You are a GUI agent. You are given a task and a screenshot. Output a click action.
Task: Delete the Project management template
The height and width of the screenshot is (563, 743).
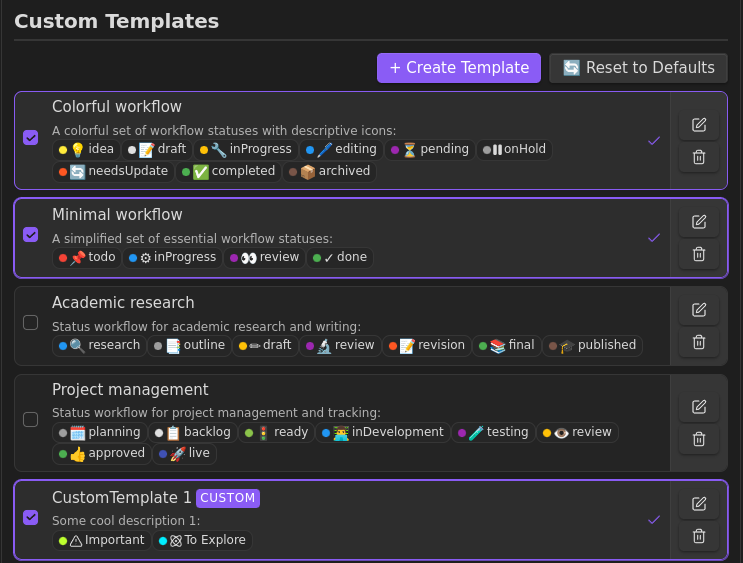[699, 439]
